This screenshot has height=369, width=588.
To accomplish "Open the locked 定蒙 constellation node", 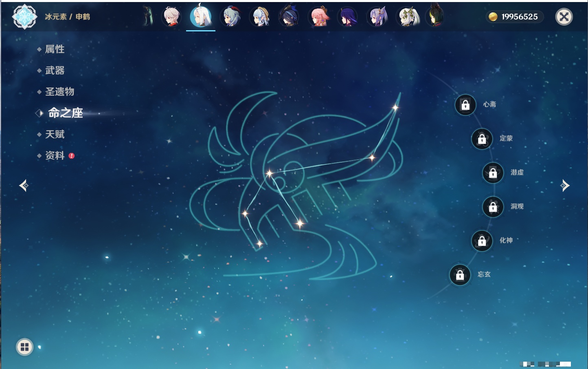I will coord(482,139).
